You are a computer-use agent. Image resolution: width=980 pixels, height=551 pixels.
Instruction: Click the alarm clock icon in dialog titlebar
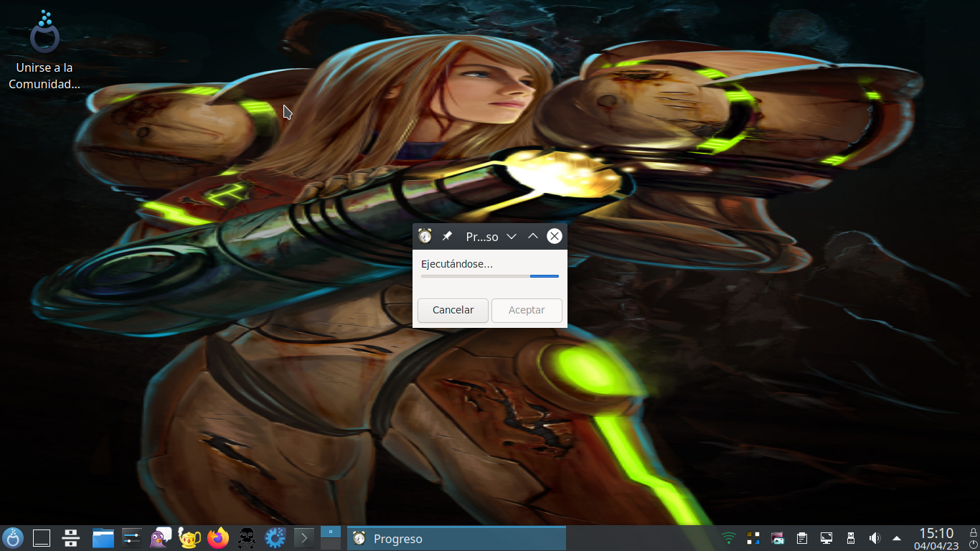coord(425,236)
